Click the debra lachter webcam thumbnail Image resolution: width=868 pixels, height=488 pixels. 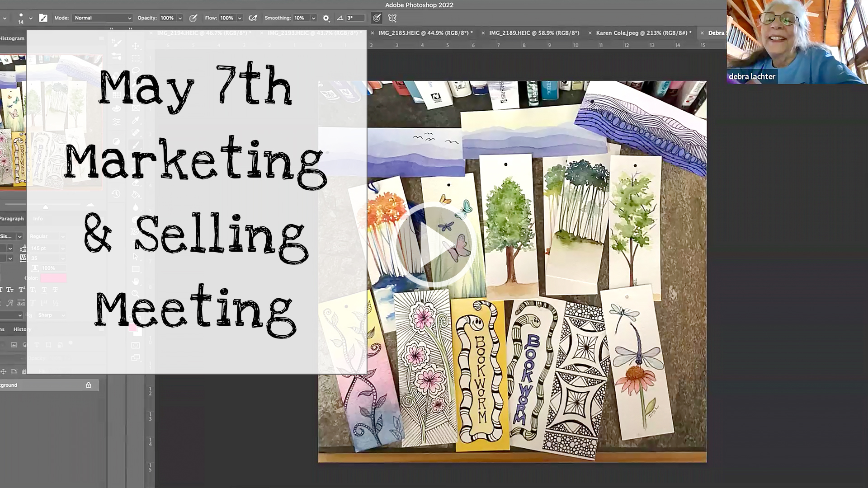797,42
